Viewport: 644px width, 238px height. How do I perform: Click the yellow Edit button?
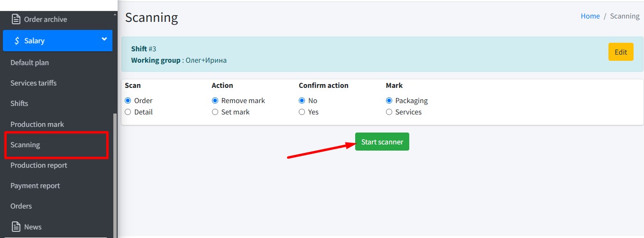620,52
